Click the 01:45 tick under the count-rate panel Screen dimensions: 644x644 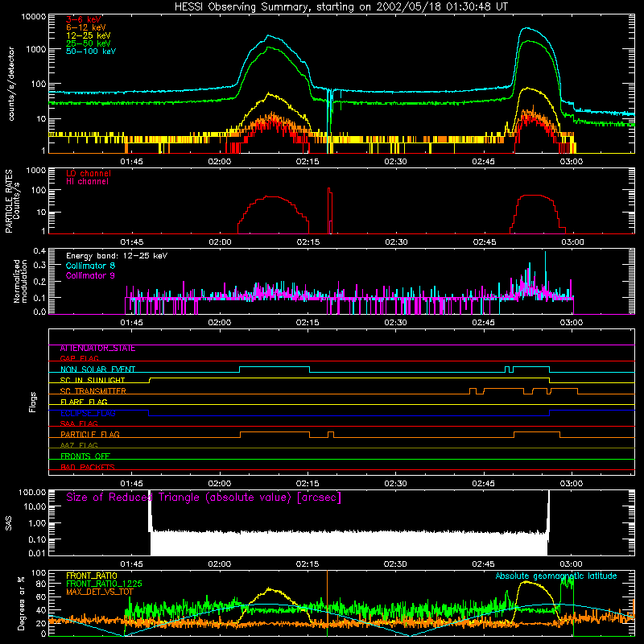coord(131,162)
